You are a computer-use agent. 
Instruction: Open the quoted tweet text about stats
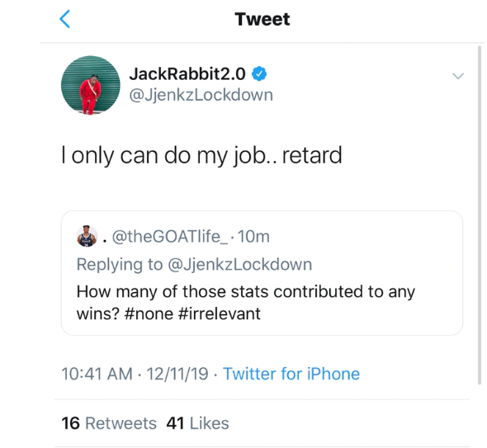tap(246, 303)
